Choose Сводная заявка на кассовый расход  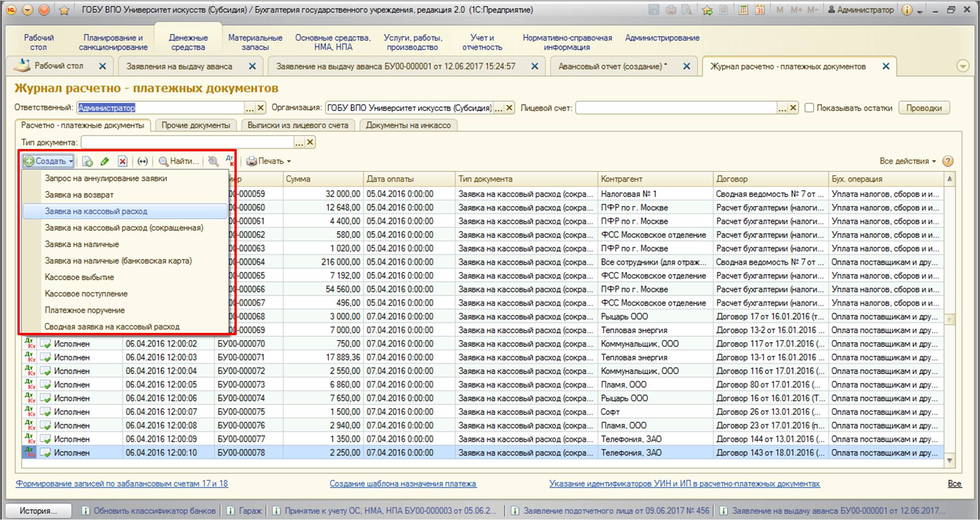(x=125, y=327)
